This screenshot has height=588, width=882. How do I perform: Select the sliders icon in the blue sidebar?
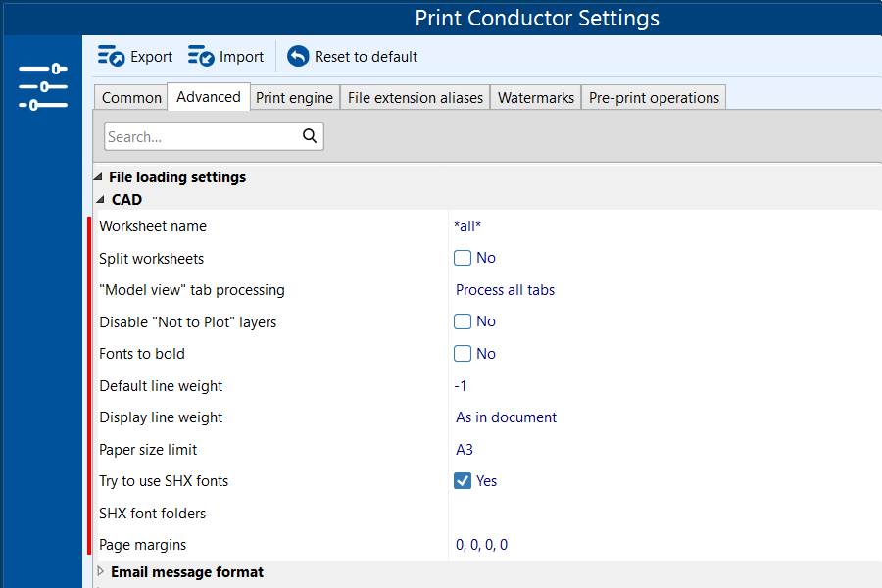click(x=41, y=85)
